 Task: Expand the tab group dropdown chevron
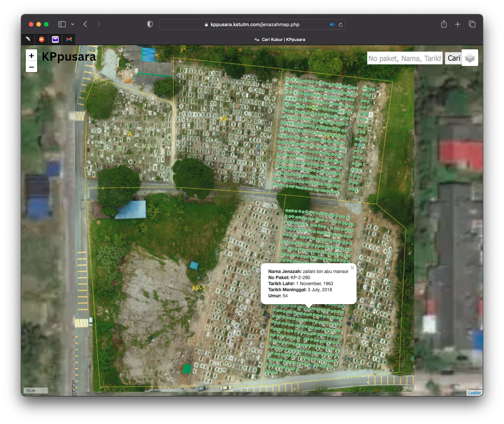pos(73,24)
